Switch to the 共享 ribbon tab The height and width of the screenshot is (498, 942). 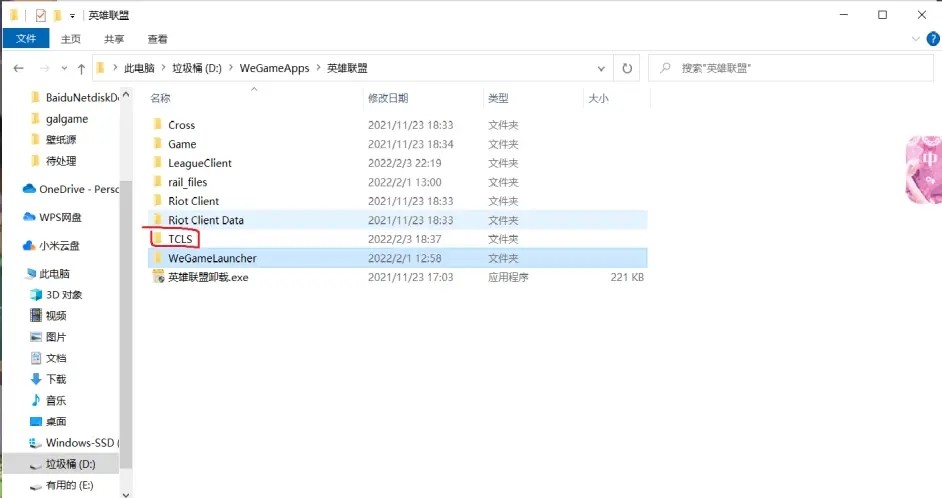[x=114, y=39]
